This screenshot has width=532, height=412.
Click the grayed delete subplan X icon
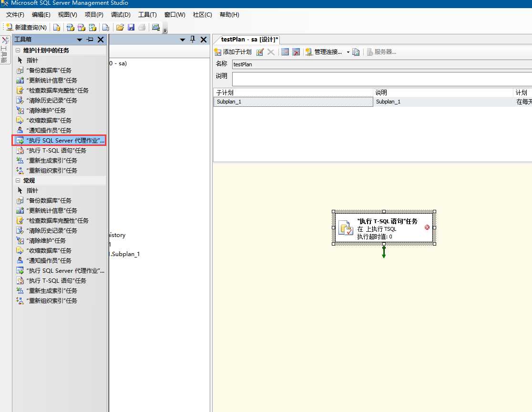[271, 52]
